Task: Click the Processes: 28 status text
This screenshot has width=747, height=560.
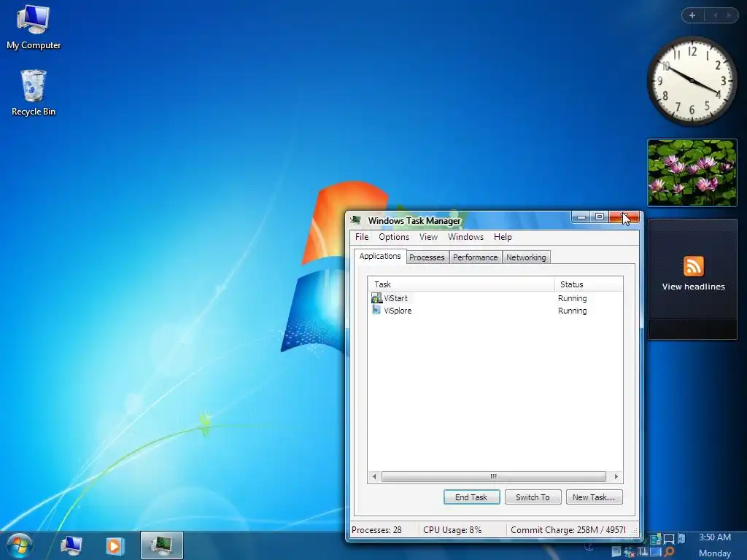Action: pyautogui.click(x=376, y=530)
